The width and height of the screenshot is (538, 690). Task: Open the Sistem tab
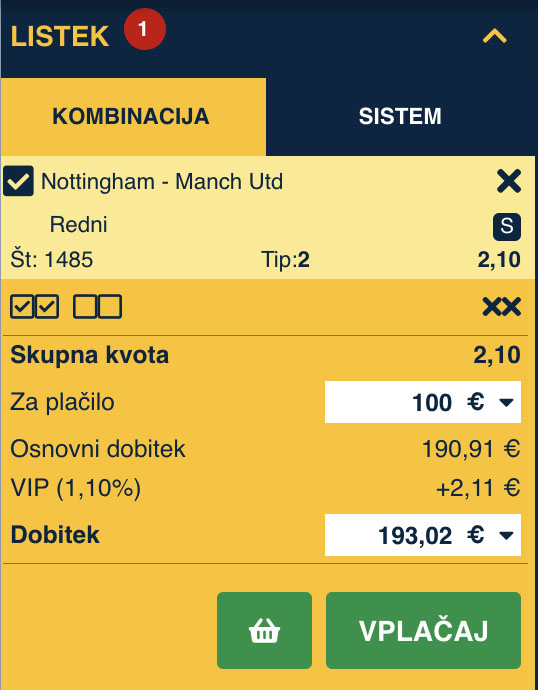pos(400,117)
